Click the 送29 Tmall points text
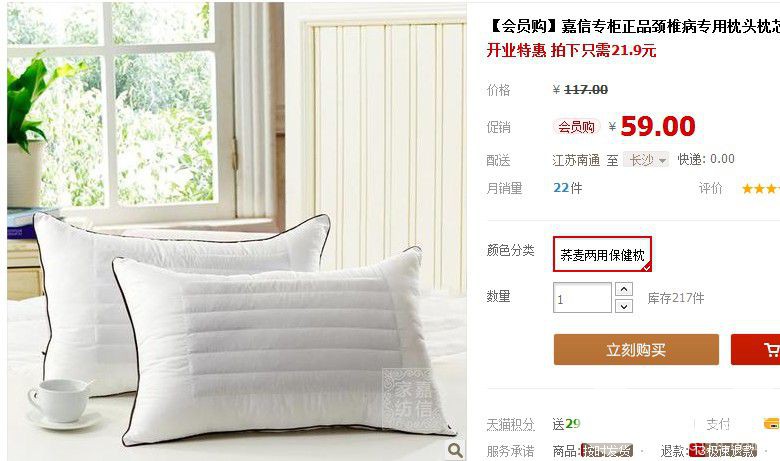Screen dimensions: 780x461 point(566,424)
